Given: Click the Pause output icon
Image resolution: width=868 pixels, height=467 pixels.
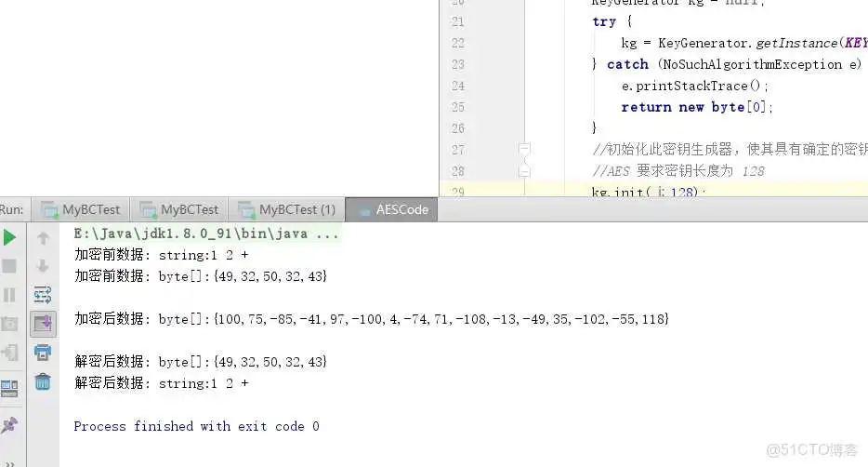Looking at the screenshot, I should pos(9,295).
